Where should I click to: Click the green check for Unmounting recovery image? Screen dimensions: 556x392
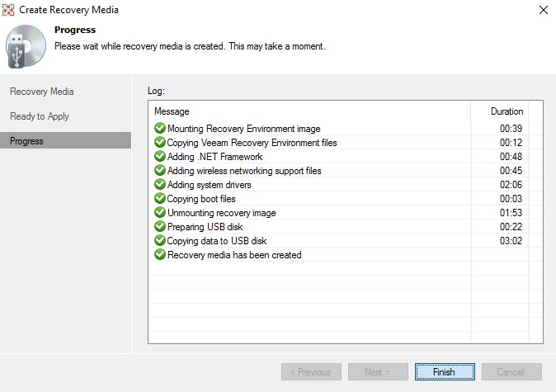pos(160,213)
